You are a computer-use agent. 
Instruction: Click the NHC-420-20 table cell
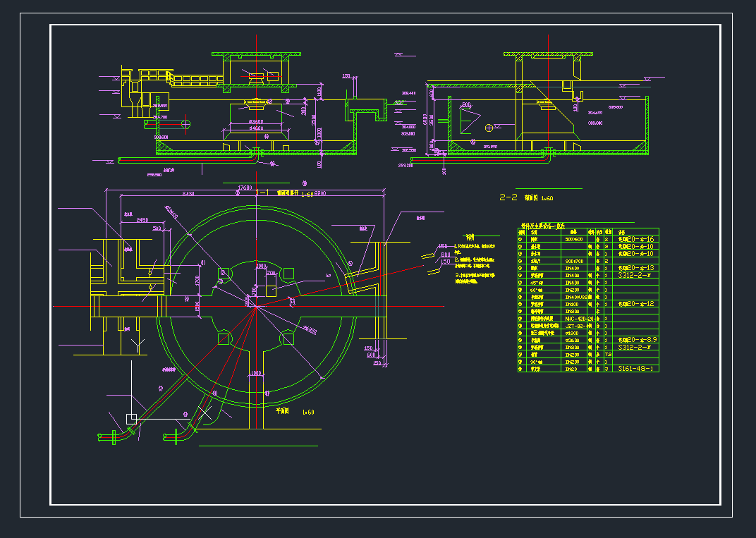578,319
